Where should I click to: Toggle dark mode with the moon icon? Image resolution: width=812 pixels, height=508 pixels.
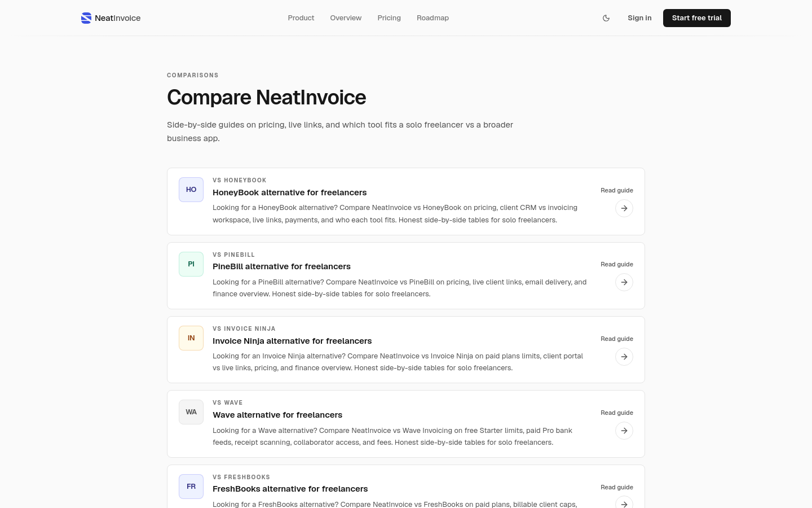coord(606,18)
